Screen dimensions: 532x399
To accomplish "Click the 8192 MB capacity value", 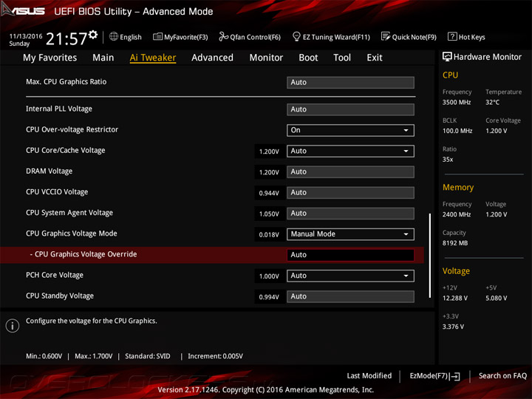I will tap(455, 243).
